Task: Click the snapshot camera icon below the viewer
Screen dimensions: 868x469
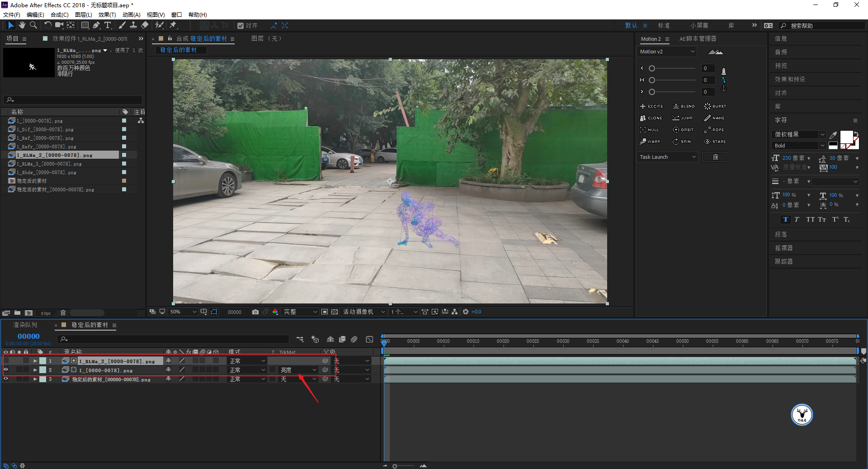Action: (255, 312)
